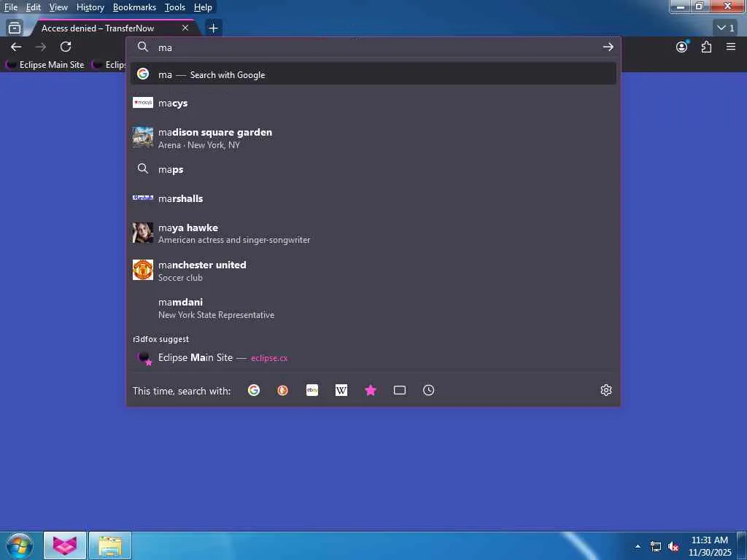Open the File menu

coord(11,7)
